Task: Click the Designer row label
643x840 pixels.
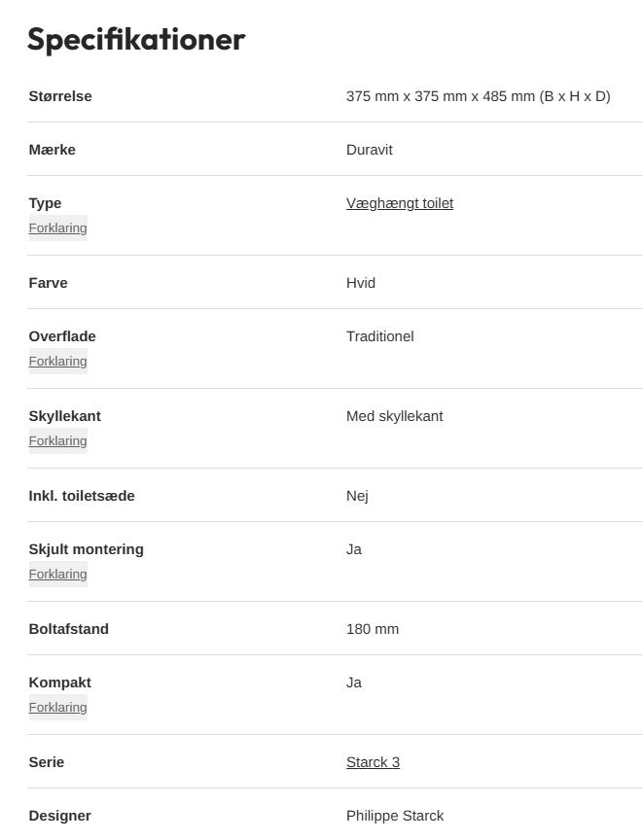Action: point(60,816)
